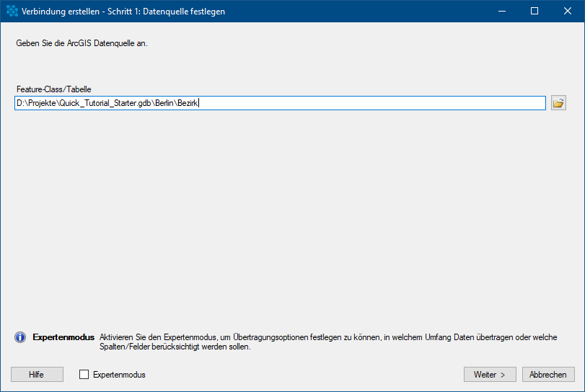Minimize the Verbindung erstellen window
This screenshot has width=585, height=392.
tap(501, 11)
